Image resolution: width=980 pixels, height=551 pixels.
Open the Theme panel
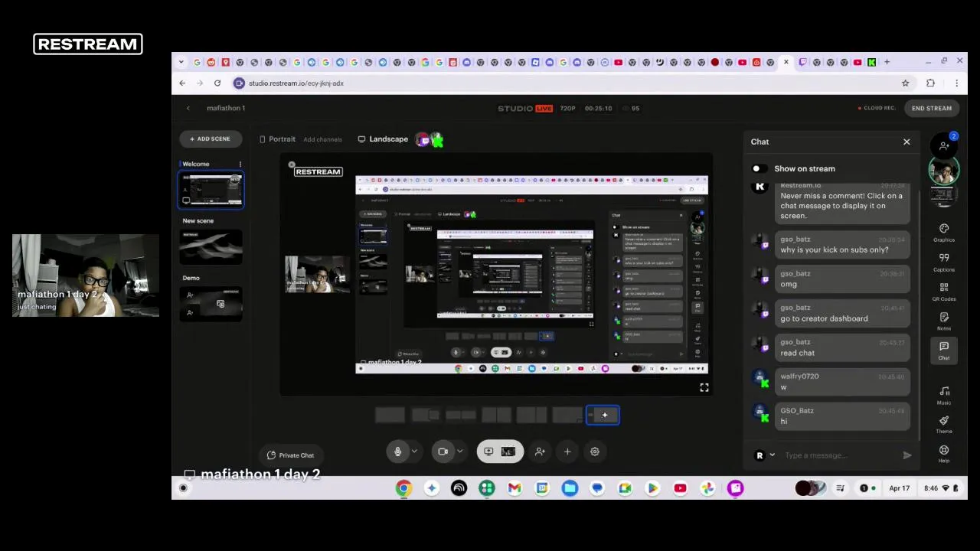(943, 425)
